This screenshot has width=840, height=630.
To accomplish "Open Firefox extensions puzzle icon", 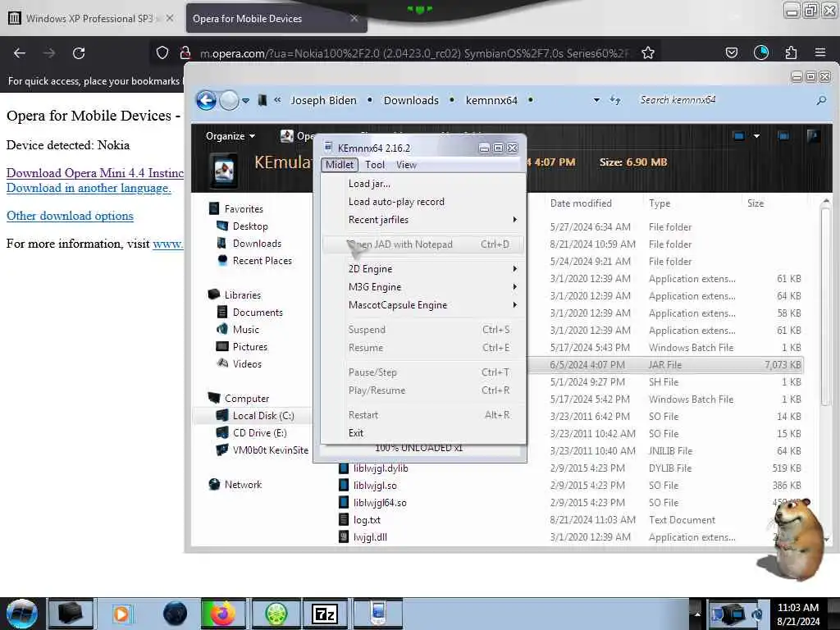I will (x=791, y=52).
